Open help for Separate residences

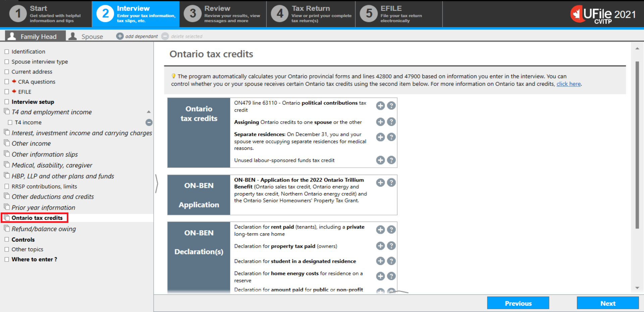tap(391, 137)
